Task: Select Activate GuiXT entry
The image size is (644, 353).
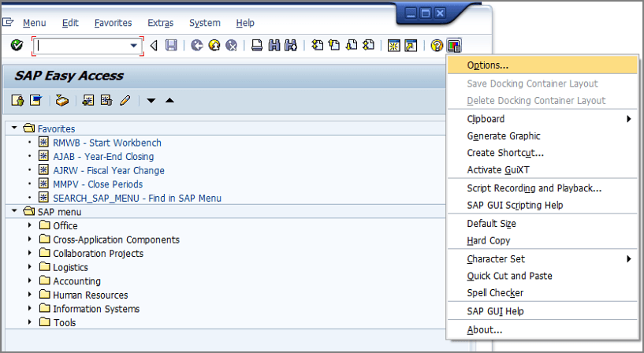Action: click(542, 170)
